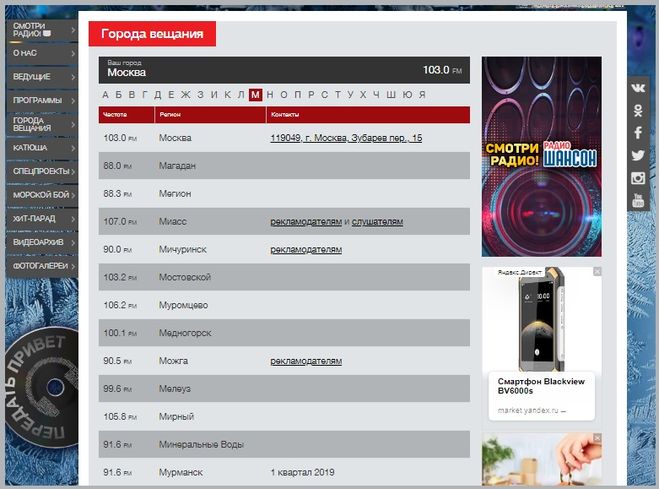
Task: Open the Moscow address link
Action: [346, 138]
